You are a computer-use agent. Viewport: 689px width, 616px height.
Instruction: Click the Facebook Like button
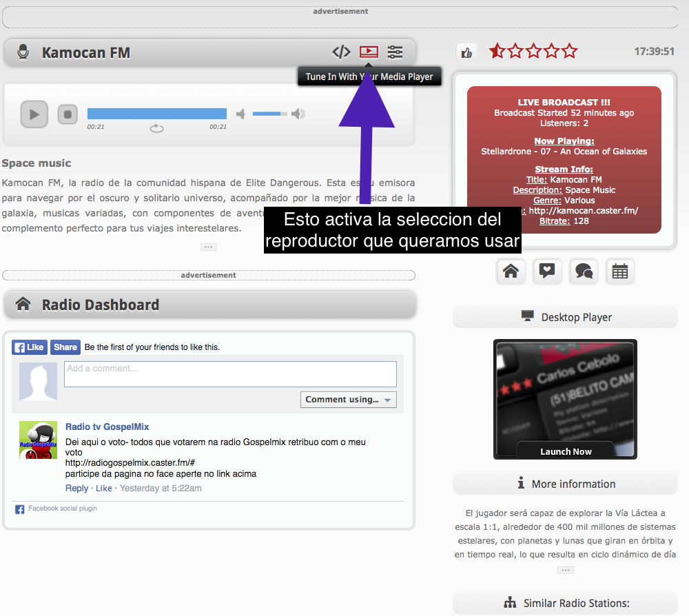pos(30,347)
